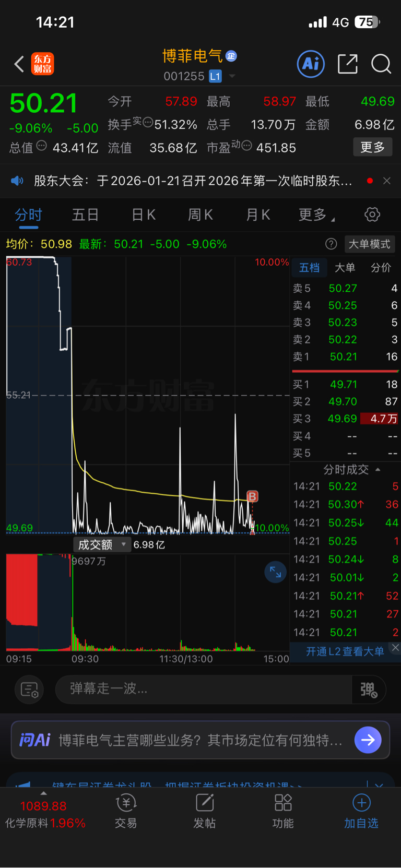
Task: Tap the 东方财富 orange logo
Action: 42,64
